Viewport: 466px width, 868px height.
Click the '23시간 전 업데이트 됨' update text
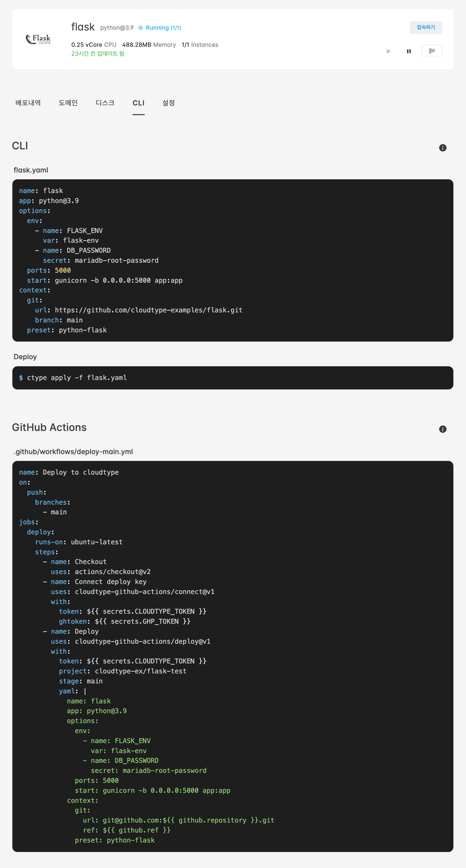click(97, 54)
